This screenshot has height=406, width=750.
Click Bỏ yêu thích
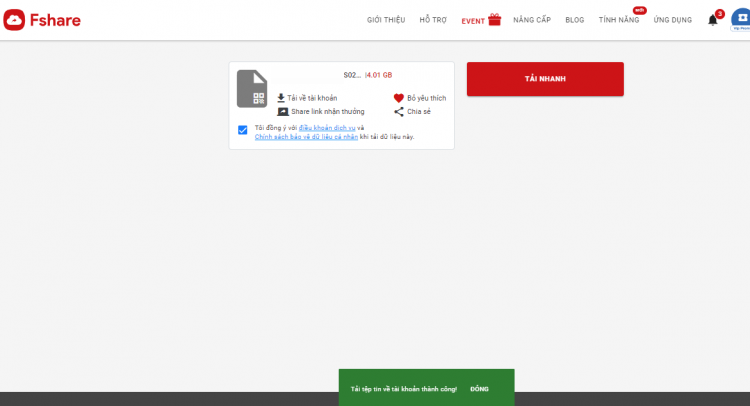(x=427, y=98)
